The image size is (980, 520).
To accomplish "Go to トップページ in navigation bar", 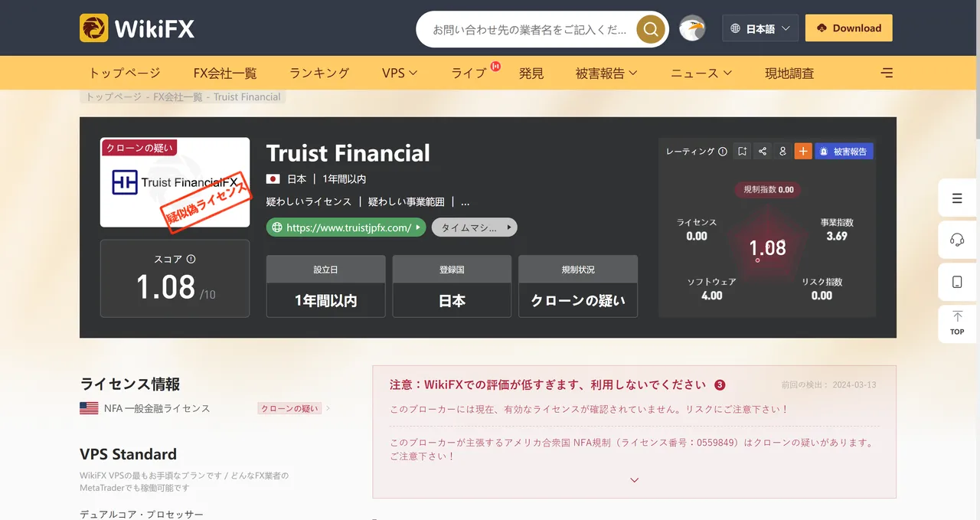I will tap(125, 73).
